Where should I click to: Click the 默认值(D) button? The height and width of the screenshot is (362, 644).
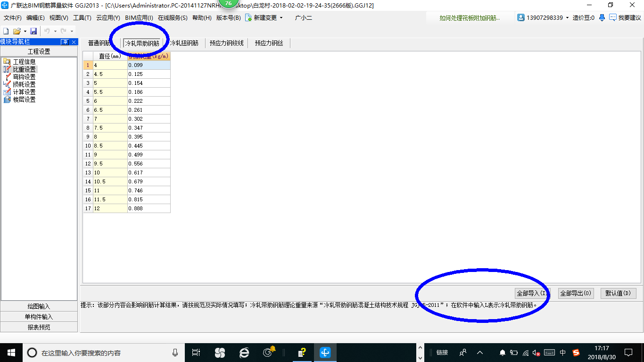pos(619,293)
